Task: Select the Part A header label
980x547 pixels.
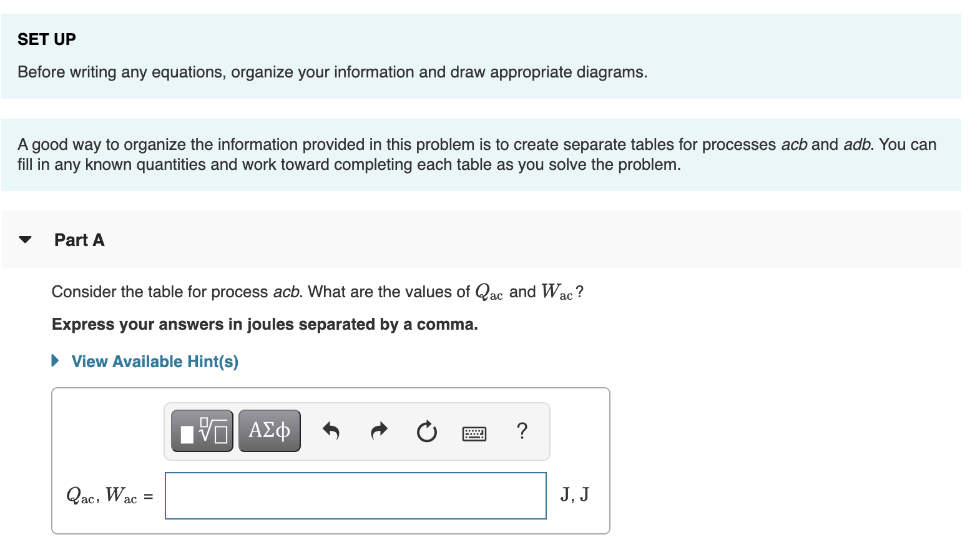Action: (79, 240)
